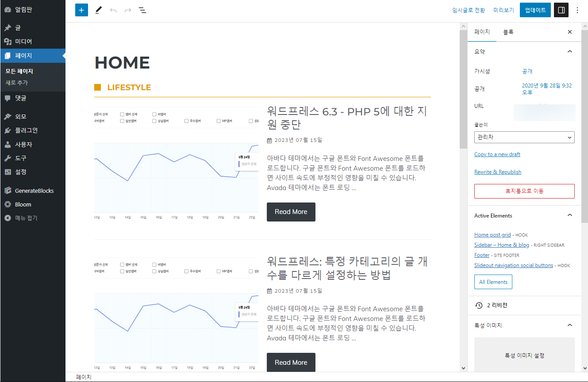Image resolution: width=588 pixels, height=382 pixels.
Task: Open the document overview list view
Action: [142, 10]
